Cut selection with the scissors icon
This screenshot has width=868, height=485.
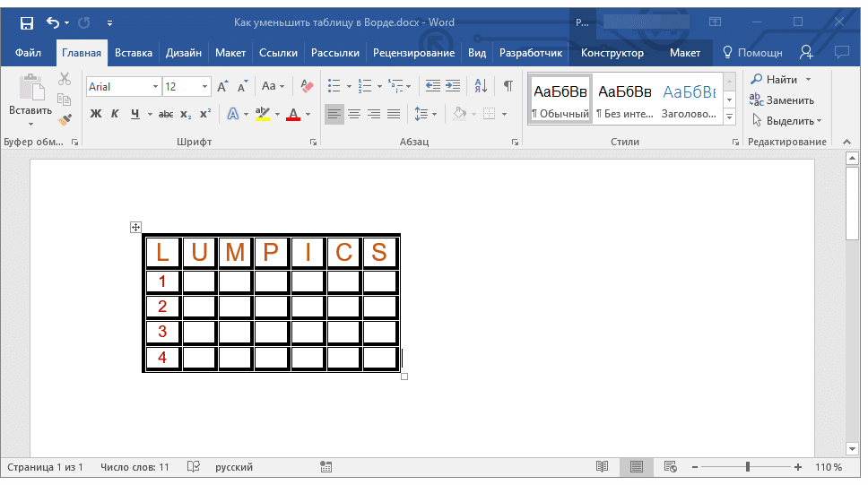click(65, 79)
